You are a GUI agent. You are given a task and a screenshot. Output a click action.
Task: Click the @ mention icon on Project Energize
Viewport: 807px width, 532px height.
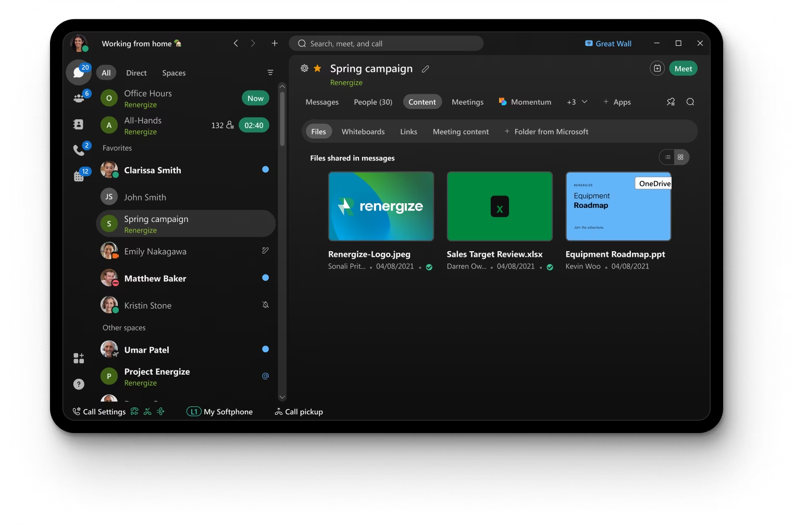266,376
